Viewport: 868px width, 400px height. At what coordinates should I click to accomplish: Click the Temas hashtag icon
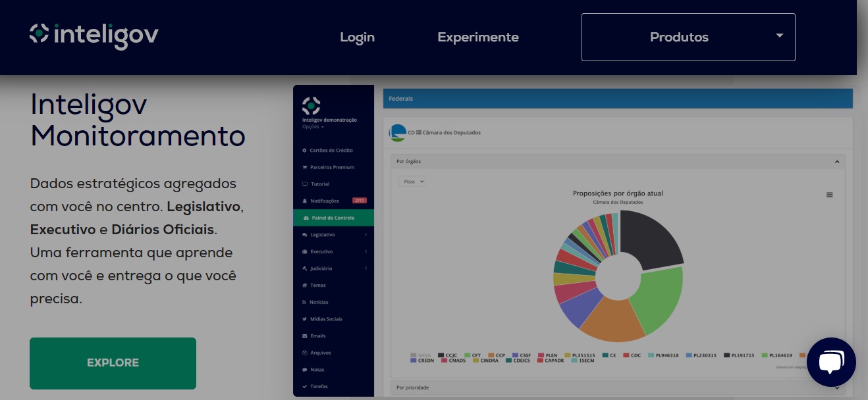pyautogui.click(x=304, y=286)
